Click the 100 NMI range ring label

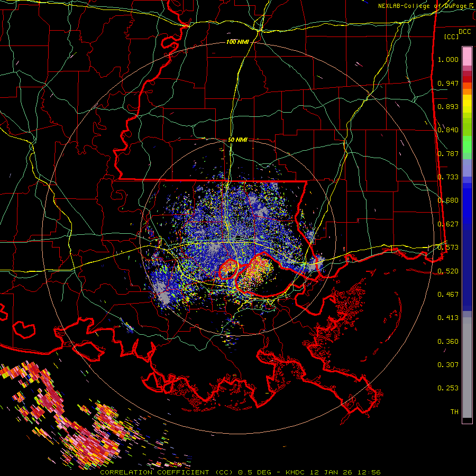click(x=237, y=42)
